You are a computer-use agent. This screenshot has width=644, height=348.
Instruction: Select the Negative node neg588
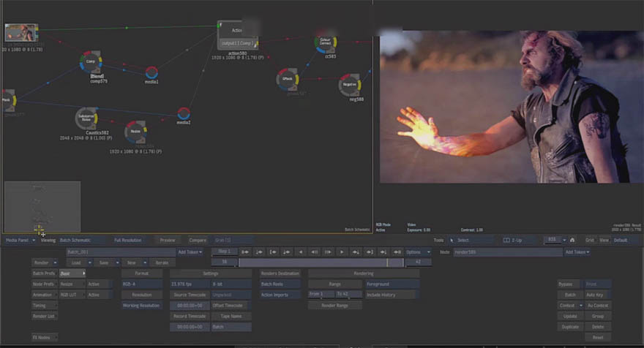(x=350, y=85)
